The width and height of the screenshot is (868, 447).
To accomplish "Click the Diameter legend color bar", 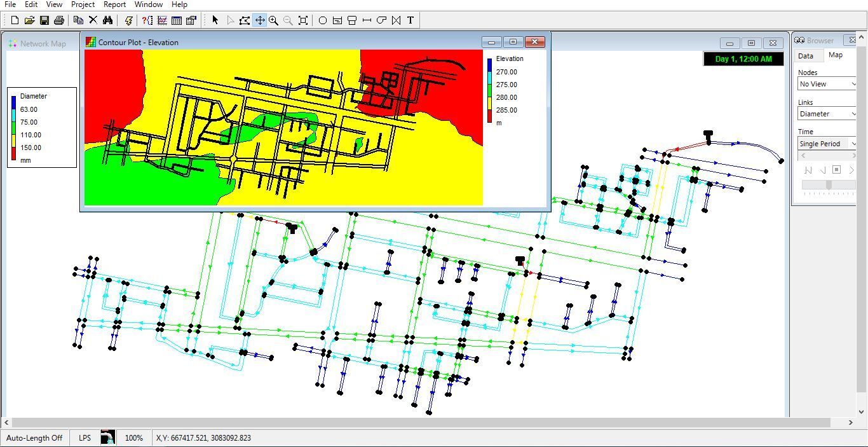I will click(x=14, y=128).
